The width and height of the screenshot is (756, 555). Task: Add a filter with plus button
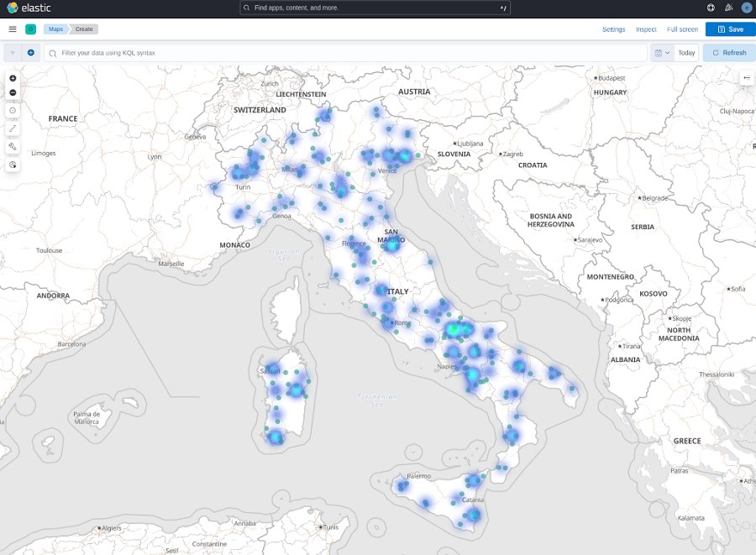click(31, 53)
